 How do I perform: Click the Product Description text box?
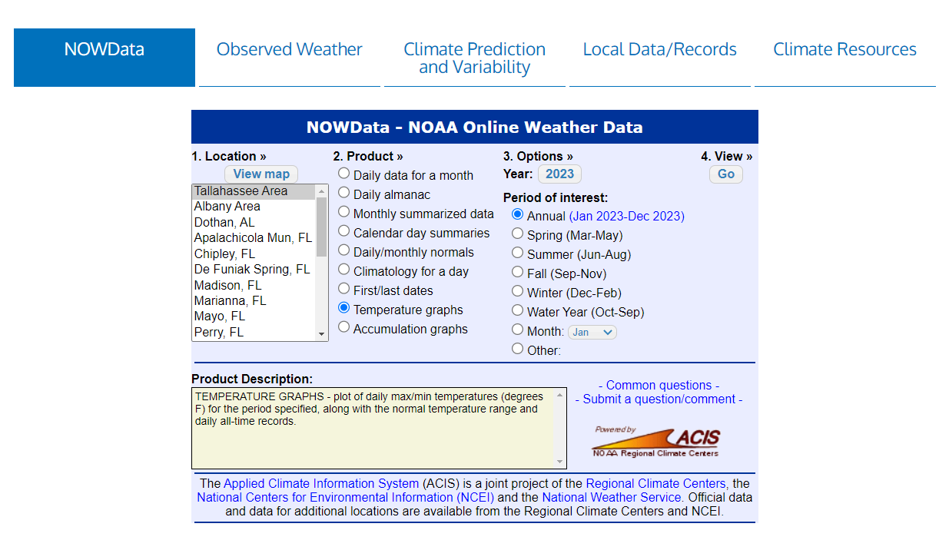379,428
